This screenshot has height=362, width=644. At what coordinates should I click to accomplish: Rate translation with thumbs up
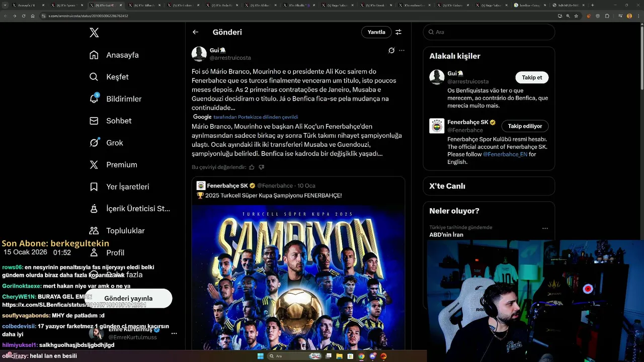252,167
